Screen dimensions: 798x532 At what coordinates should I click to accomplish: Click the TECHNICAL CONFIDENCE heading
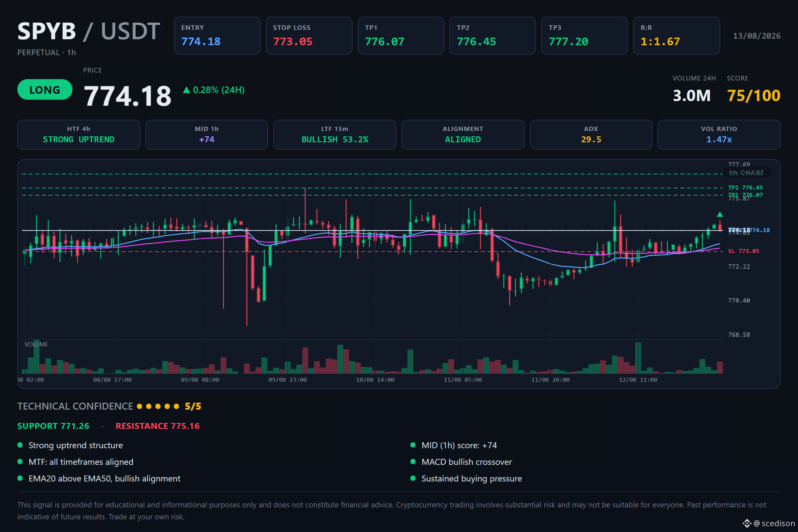click(75, 406)
